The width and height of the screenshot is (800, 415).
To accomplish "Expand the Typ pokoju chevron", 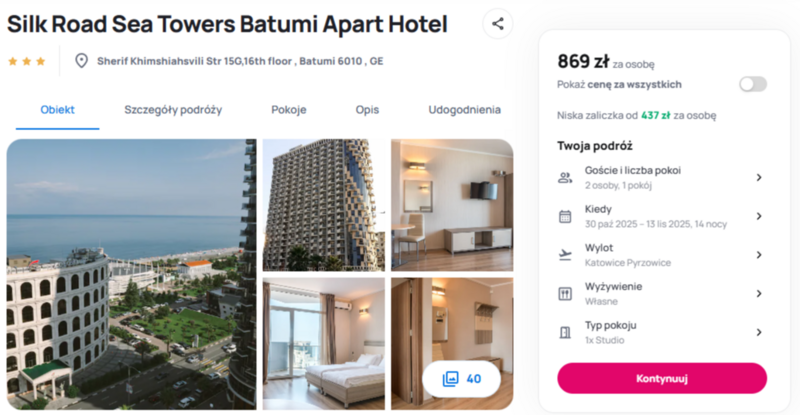I will 759,332.
